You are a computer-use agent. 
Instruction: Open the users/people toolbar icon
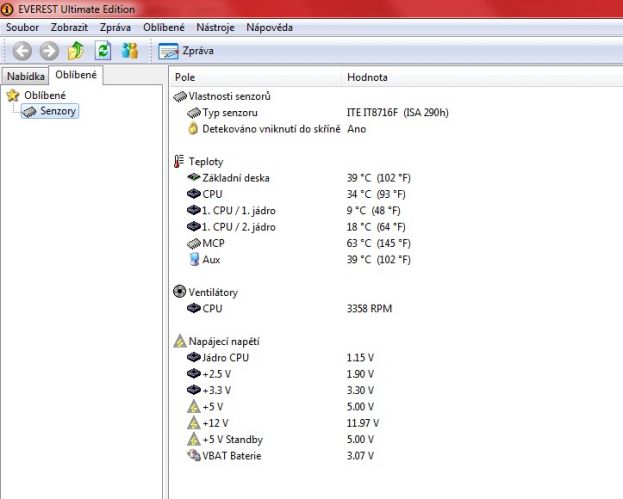130,51
